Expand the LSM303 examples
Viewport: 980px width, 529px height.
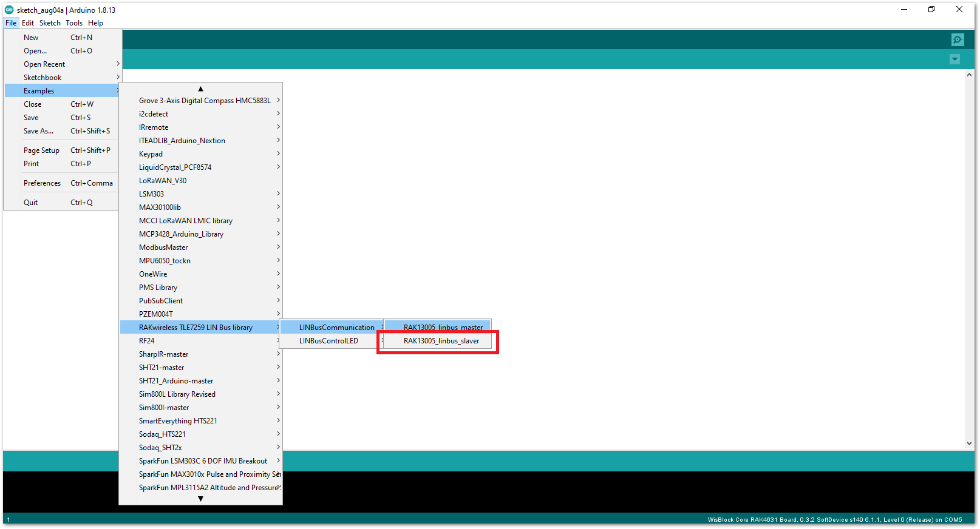[x=201, y=194]
